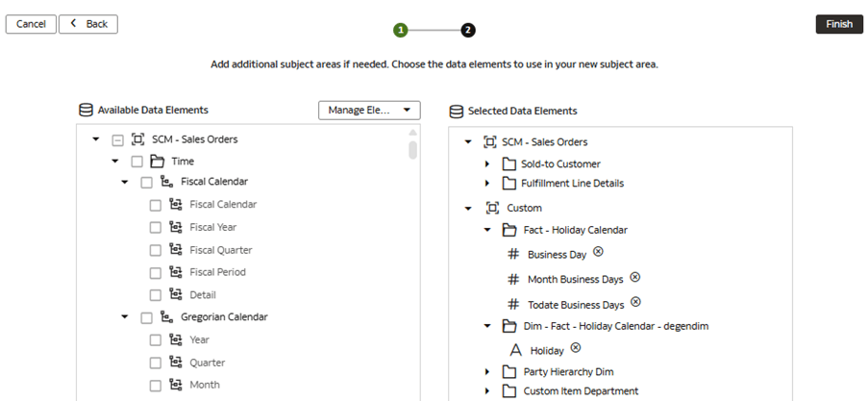Open the Manage Elements dropdown

tap(369, 111)
